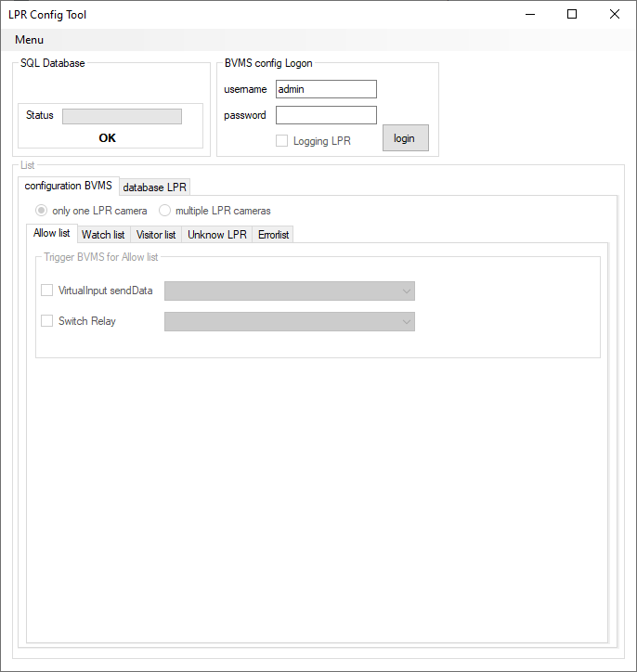637x672 pixels.
Task: Switch to the database LPR tab
Action: pos(155,187)
